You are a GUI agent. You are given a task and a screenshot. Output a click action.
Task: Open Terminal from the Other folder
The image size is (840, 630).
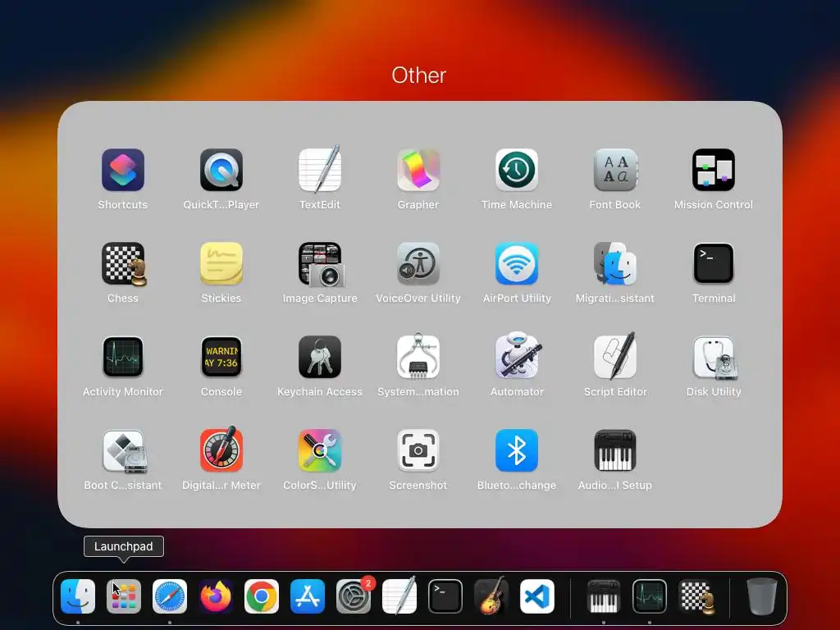[714, 263]
